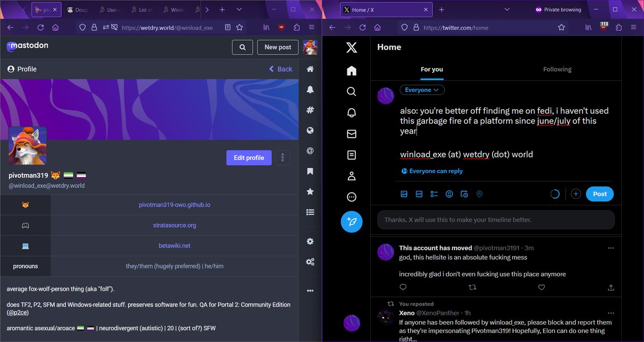Open Mastodon favourites star icon
This screenshot has height=342, width=644.
310,191
